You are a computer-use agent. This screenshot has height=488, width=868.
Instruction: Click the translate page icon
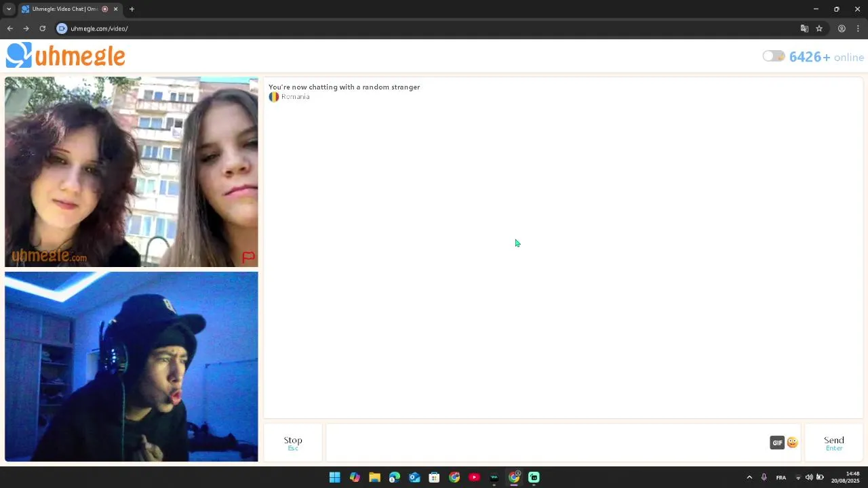[804, 28]
